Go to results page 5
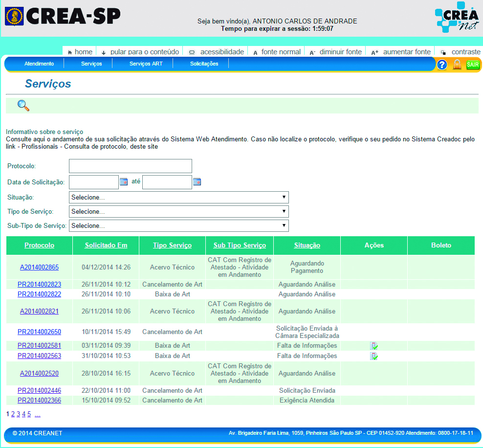 coord(29,414)
